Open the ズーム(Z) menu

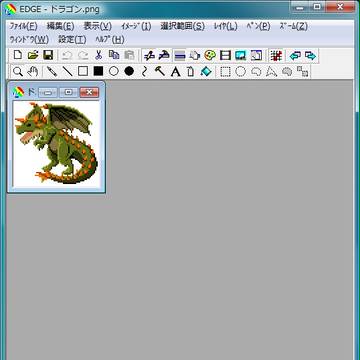click(x=293, y=26)
